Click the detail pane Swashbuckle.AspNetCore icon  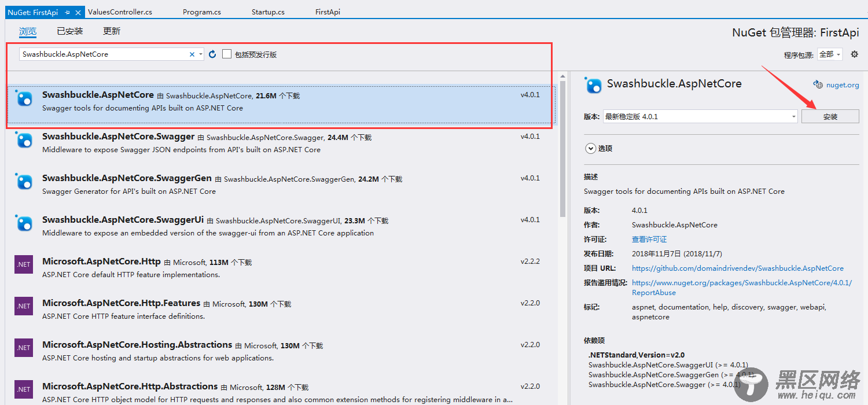594,85
